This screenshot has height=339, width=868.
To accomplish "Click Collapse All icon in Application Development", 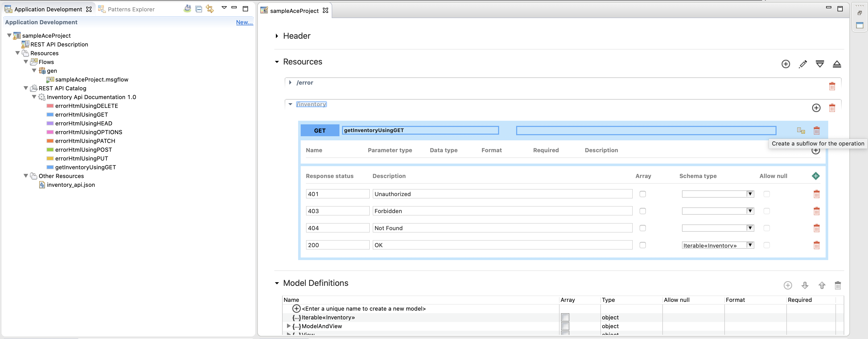I will pyautogui.click(x=199, y=9).
